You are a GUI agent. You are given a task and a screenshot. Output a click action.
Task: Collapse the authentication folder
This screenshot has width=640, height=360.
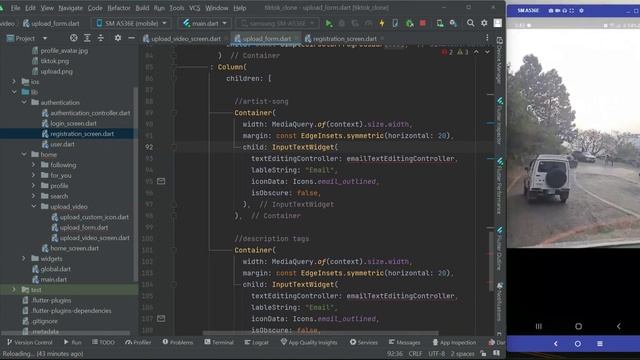coord(24,102)
